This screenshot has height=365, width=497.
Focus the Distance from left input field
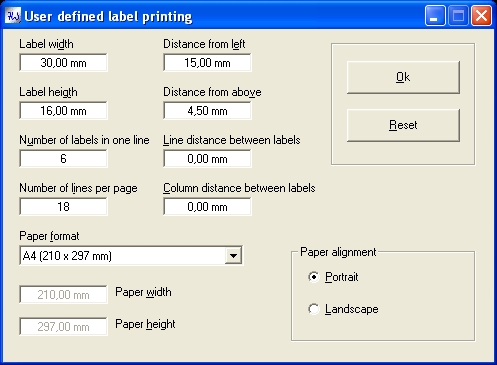point(207,63)
